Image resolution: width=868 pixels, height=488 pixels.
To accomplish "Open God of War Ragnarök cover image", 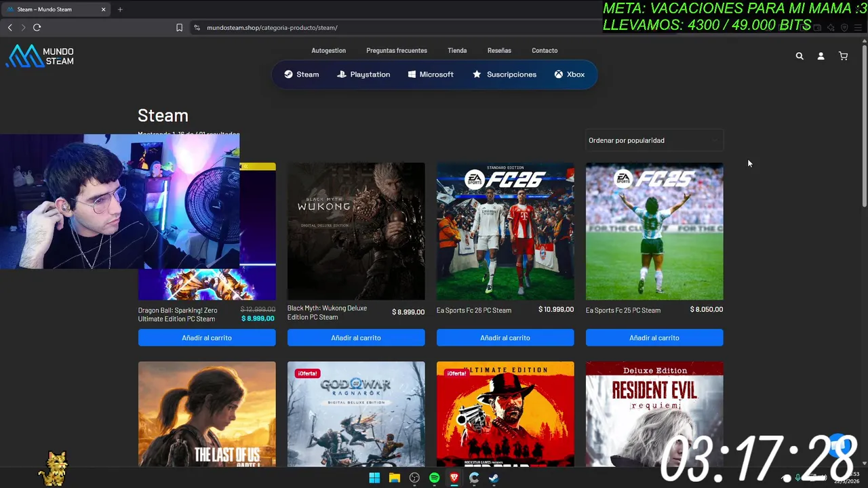I will coord(356,414).
